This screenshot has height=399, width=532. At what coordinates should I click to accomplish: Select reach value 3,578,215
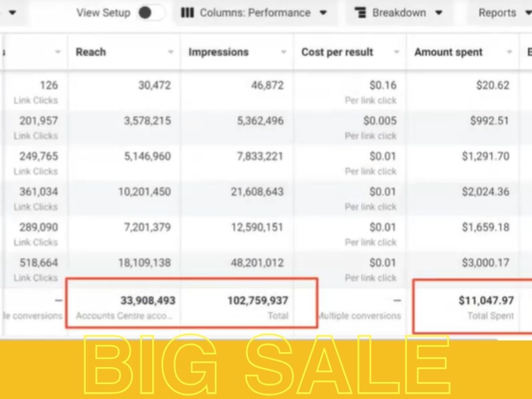pyautogui.click(x=147, y=121)
